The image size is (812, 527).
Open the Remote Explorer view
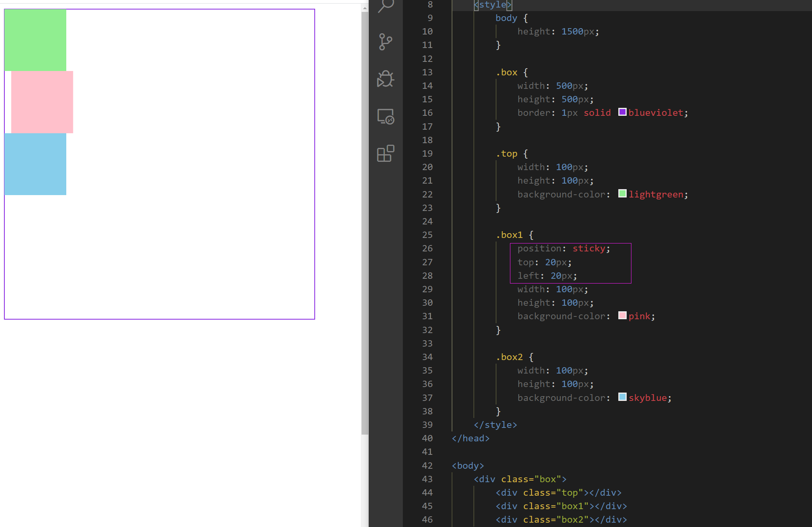(385, 117)
